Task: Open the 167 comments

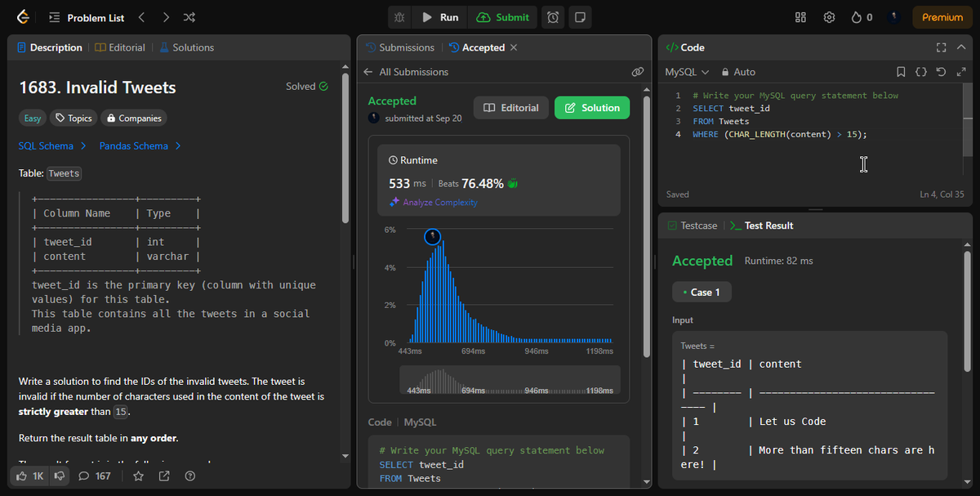Action: click(95, 476)
